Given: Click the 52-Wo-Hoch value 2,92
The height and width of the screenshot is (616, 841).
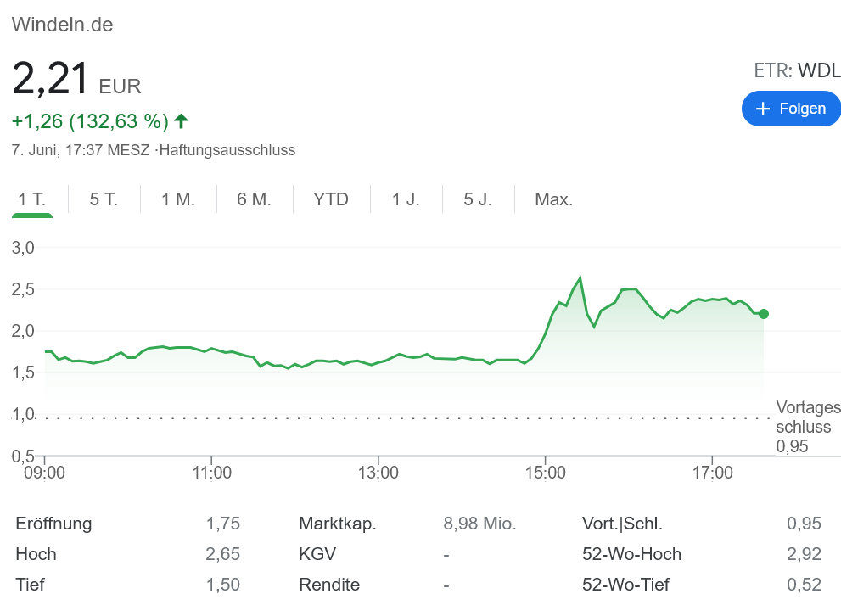Looking at the screenshot, I should click(804, 554).
